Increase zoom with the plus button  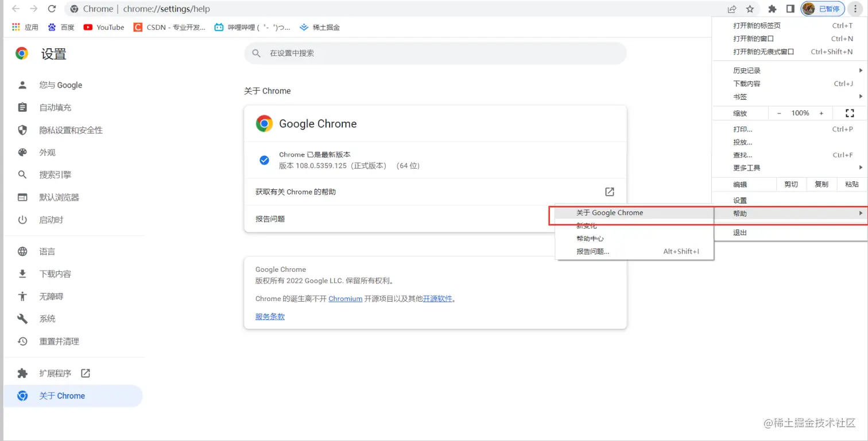coord(821,113)
